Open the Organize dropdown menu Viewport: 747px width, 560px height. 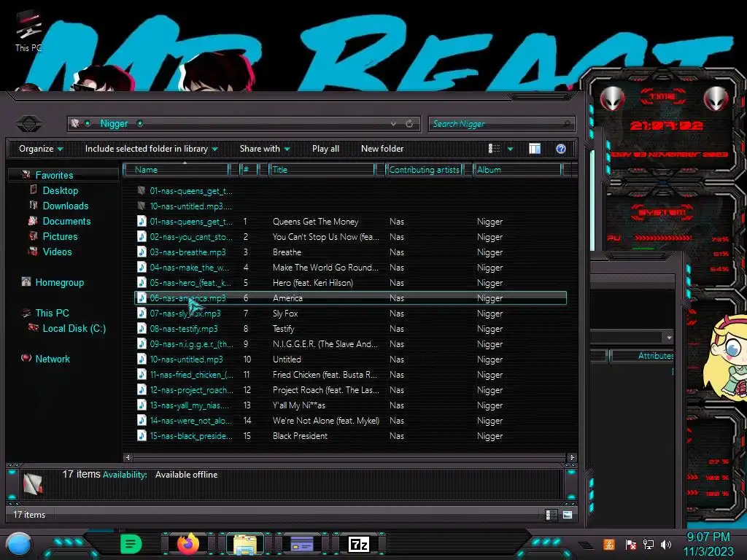click(x=41, y=149)
